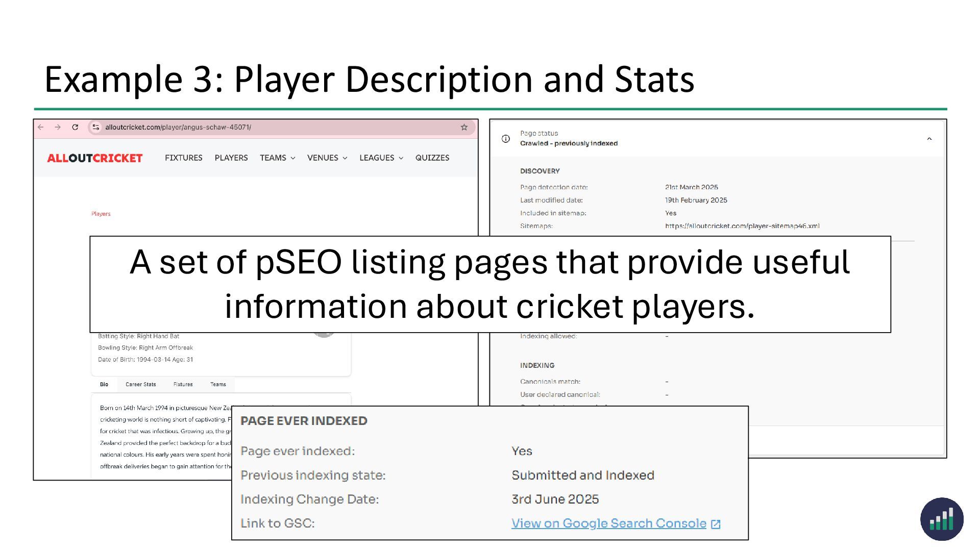This screenshot has height=551, width=980.
Task: Click the Players breadcrumb link
Action: 101,214
